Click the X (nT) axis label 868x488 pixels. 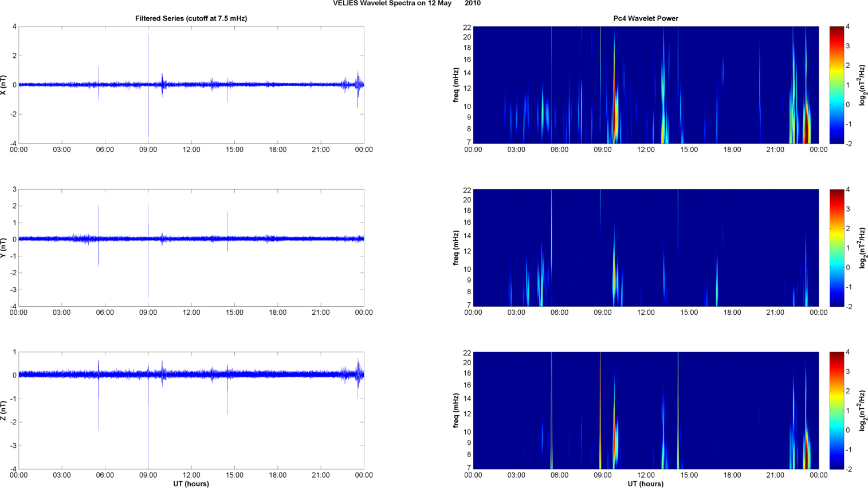click(4, 85)
